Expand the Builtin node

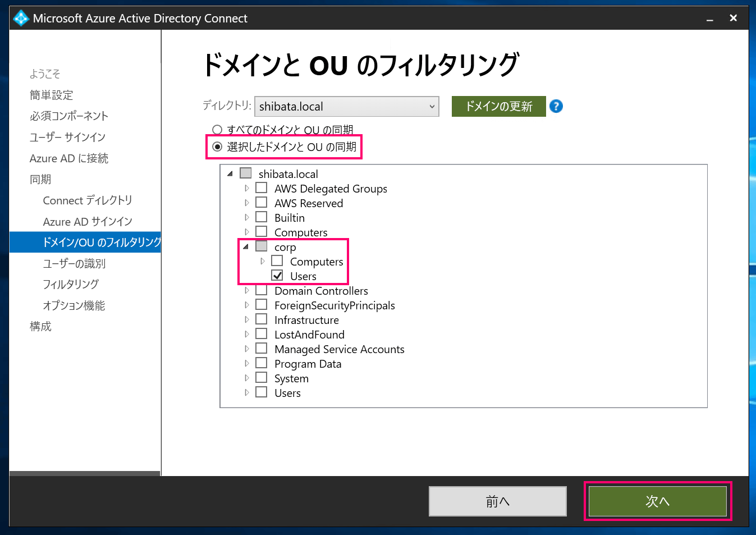point(246,217)
